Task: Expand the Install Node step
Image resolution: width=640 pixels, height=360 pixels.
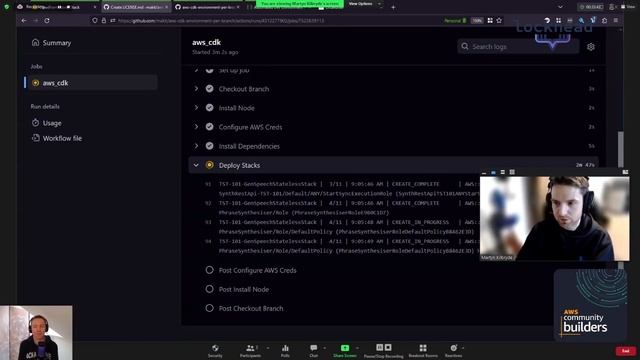Action: [196, 108]
